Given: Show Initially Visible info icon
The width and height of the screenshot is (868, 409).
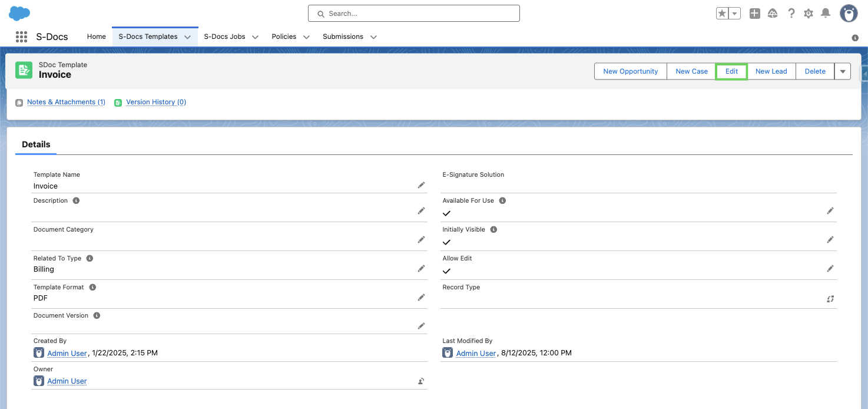Looking at the screenshot, I should click(x=493, y=229).
